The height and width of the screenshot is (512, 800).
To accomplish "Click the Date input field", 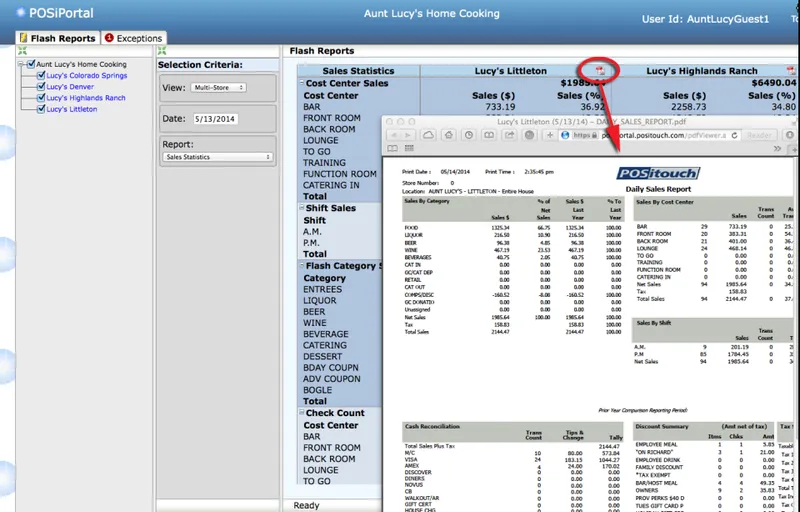I will pyautogui.click(x=215, y=119).
